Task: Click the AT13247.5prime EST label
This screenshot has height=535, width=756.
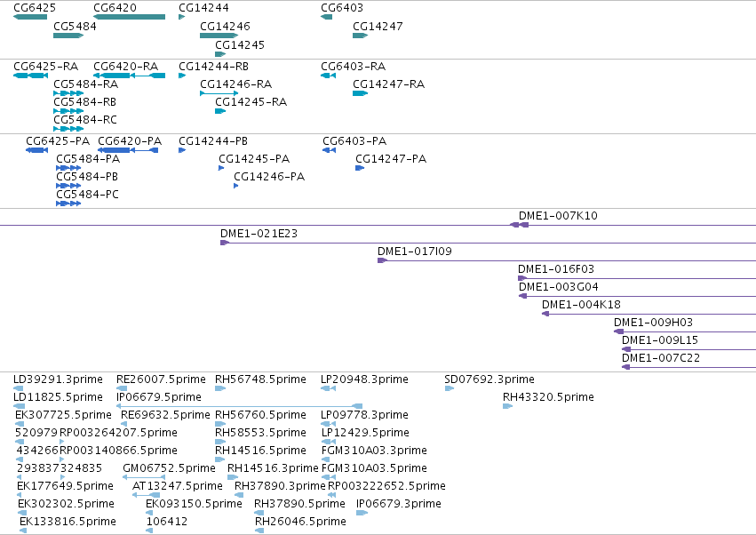Action: click(178, 486)
